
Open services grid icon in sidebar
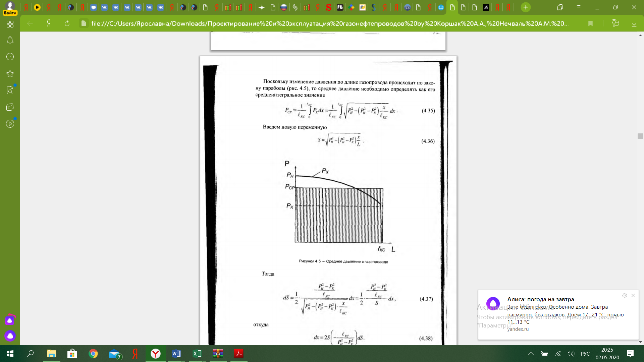click(10, 24)
